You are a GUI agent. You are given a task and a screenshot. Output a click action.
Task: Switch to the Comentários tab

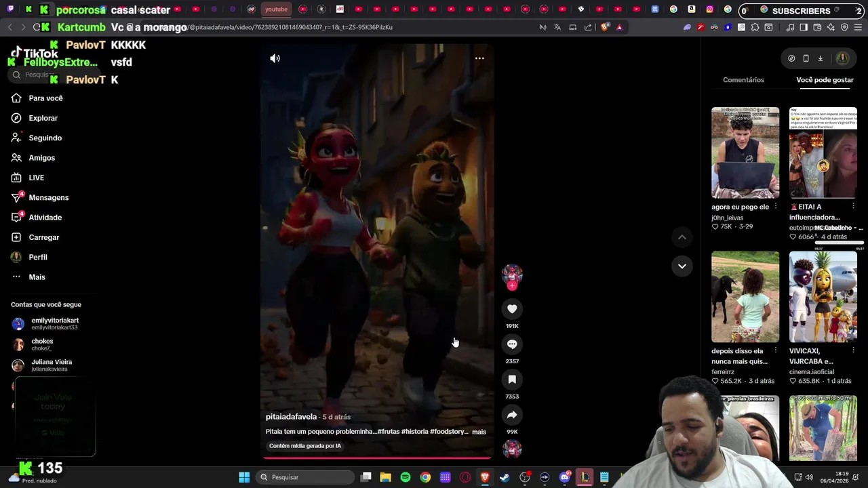click(743, 80)
